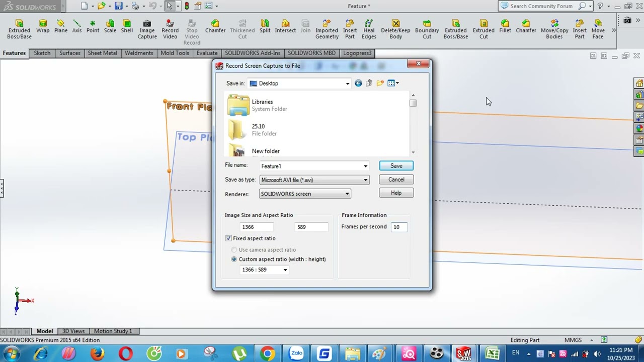Click the Cancel button in the dialog
Screen dimensions: 644x362
point(396,179)
